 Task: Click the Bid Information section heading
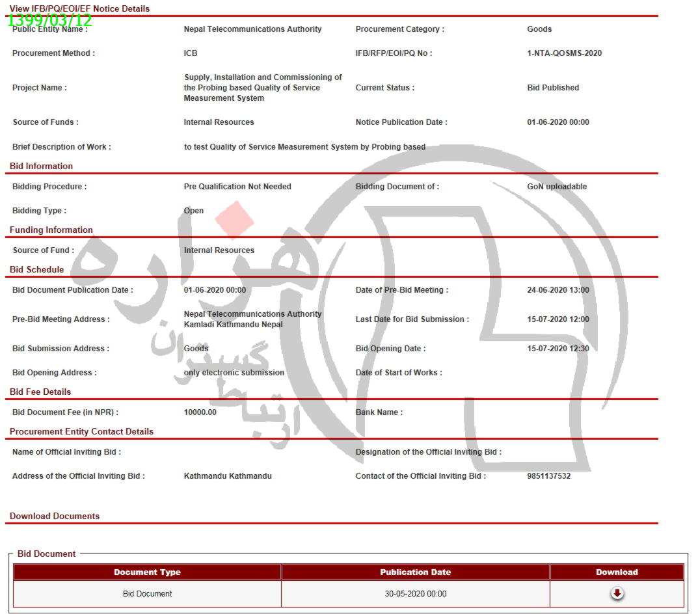point(41,167)
